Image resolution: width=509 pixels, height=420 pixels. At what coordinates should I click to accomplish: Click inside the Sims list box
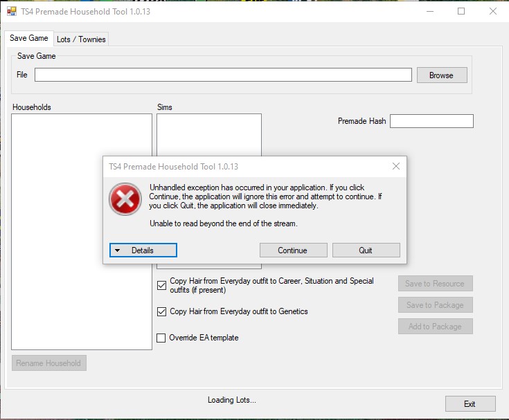click(x=209, y=135)
